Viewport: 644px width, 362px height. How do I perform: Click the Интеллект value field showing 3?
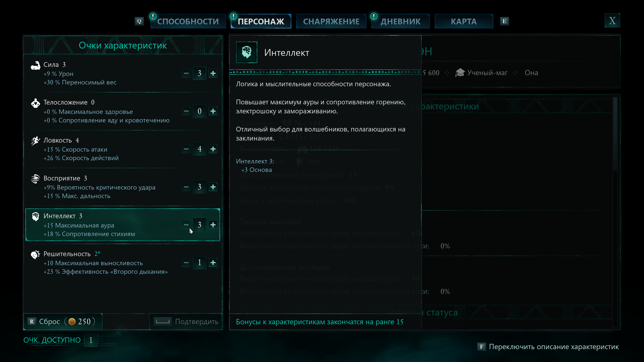(199, 224)
